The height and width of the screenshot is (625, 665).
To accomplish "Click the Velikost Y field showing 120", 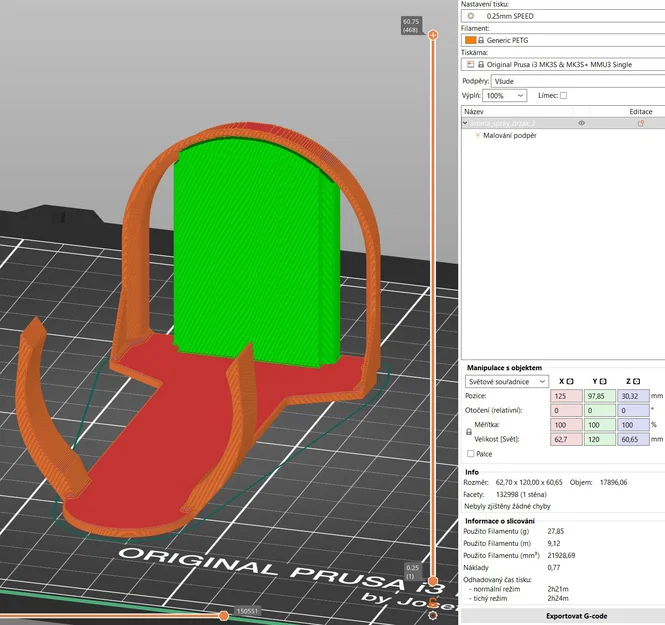I will (x=600, y=439).
